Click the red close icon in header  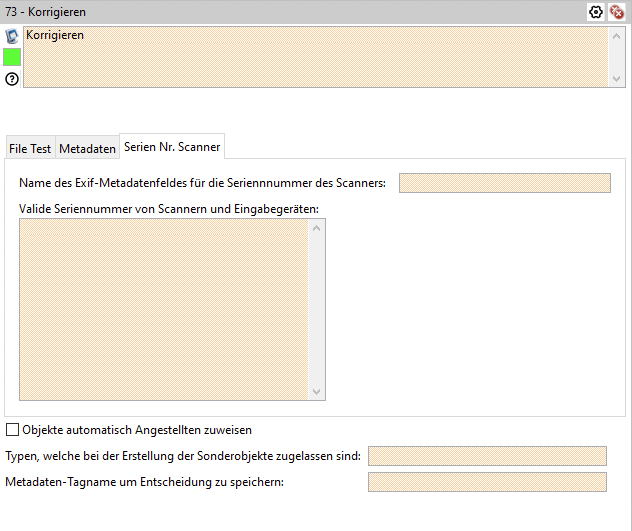[617, 12]
